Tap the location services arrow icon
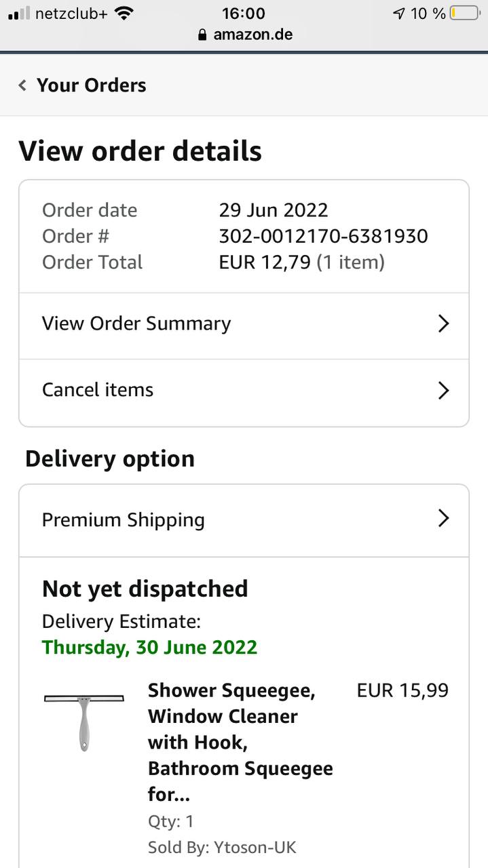Screen dimensions: 488x868 [399, 13]
